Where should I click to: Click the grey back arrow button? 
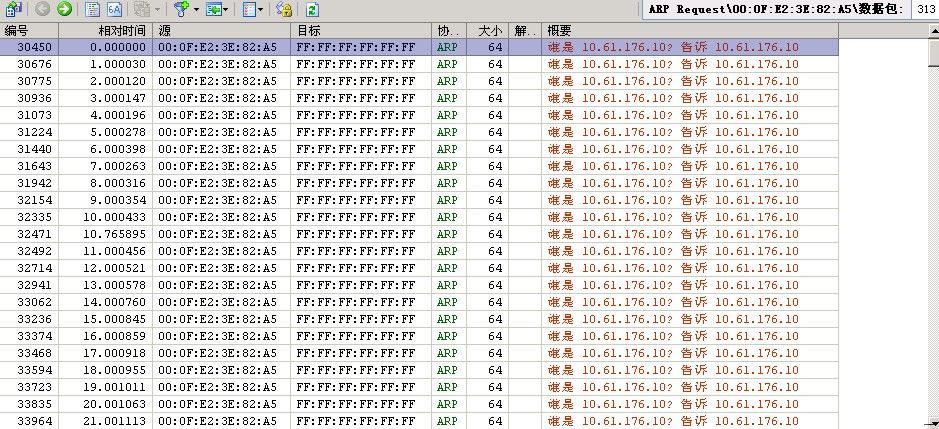43,9
